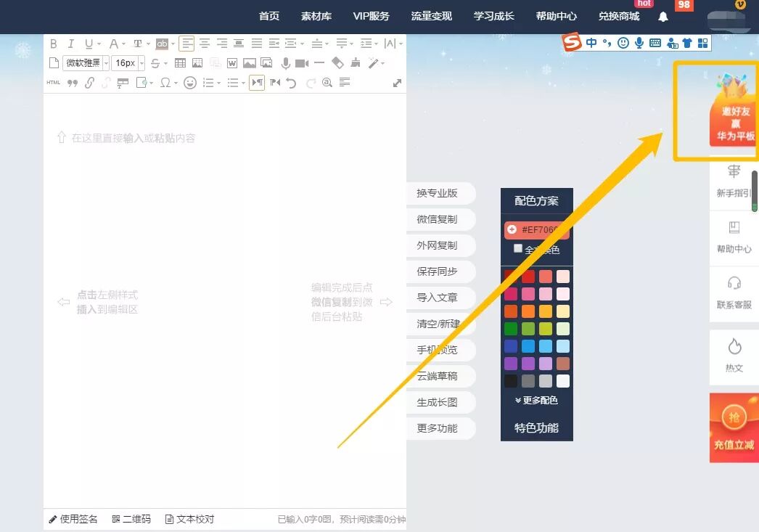Toggle left-to-right paragraph direction button
This screenshot has width=759, height=532.
tap(257, 83)
